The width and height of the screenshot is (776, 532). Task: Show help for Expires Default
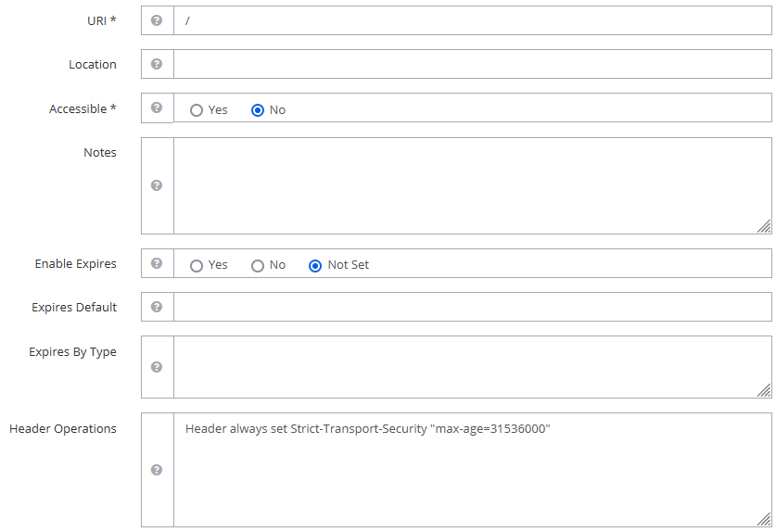click(x=157, y=307)
